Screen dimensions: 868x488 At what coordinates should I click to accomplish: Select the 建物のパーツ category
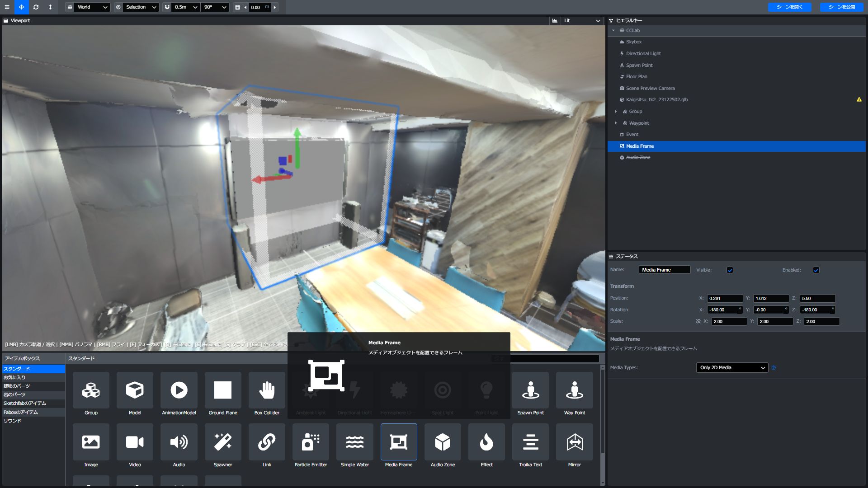pyautogui.click(x=33, y=386)
